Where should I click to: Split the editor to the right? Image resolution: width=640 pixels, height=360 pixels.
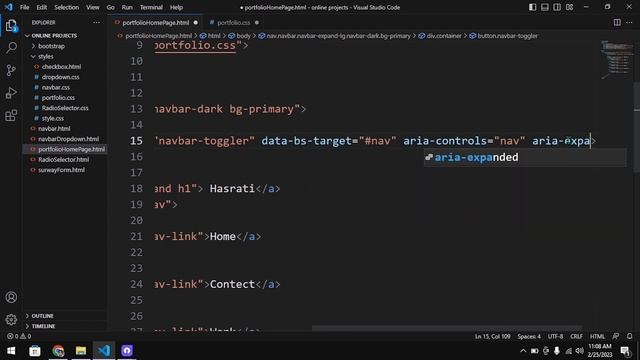617,22
